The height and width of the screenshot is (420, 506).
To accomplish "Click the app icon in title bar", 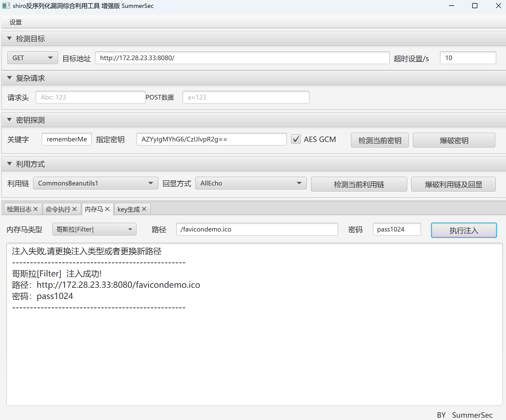I will click(x=6, y=6).
